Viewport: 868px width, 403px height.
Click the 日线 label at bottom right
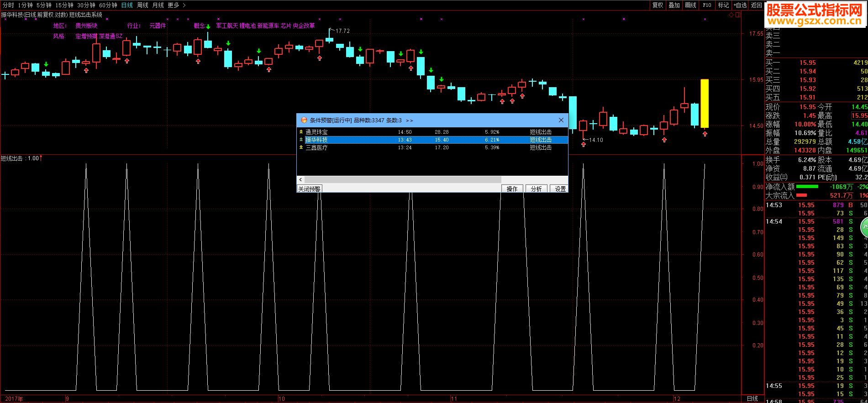click(752, 398)
